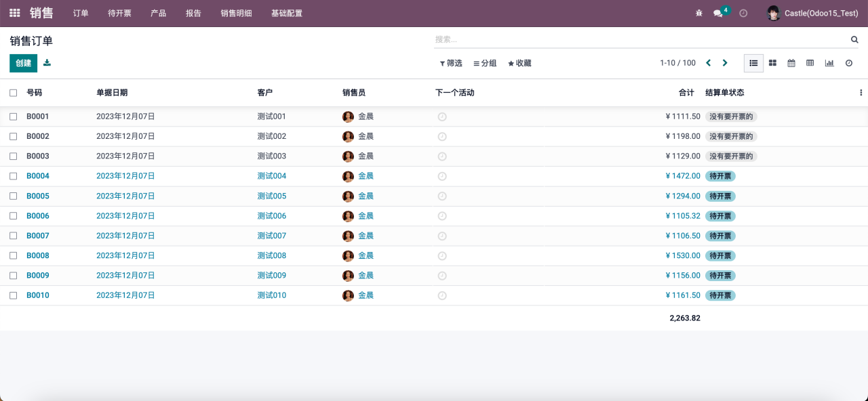Toggle the select-all header checkbox
Image resolution: width=868 pixels, height=401 pixels.
click(x=13, y=93)
